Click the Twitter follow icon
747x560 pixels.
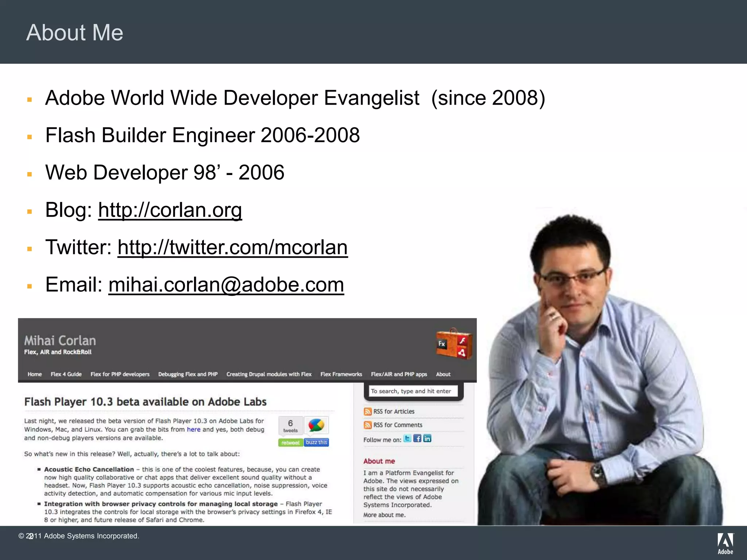point(407,439)
